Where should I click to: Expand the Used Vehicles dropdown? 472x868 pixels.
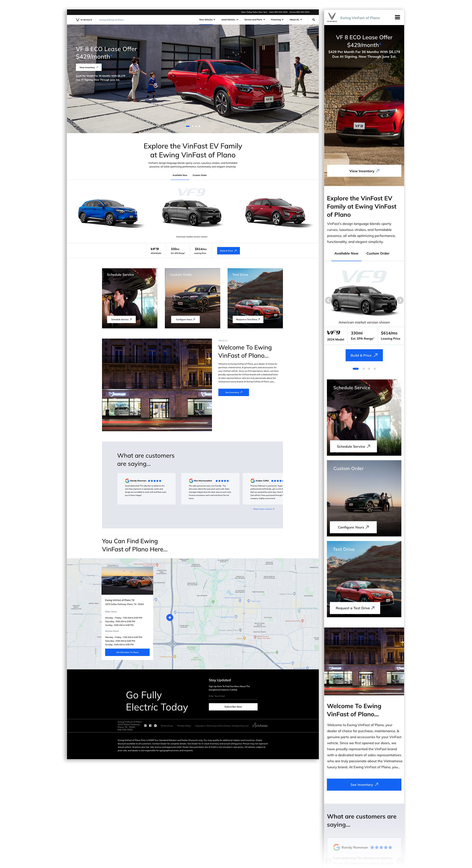coord(230,19)
